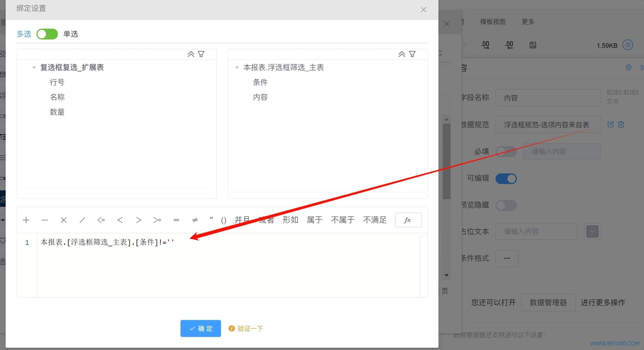Open the 模板视图 tab
The height and width of the screenshot is (350, 644).
(x=493, y=22)
